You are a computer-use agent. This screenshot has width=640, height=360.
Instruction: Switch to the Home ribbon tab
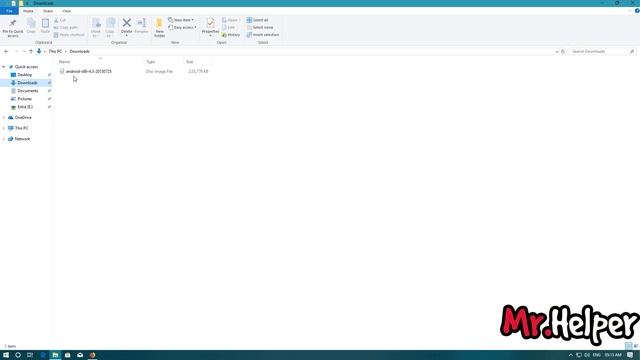(28, 11)
